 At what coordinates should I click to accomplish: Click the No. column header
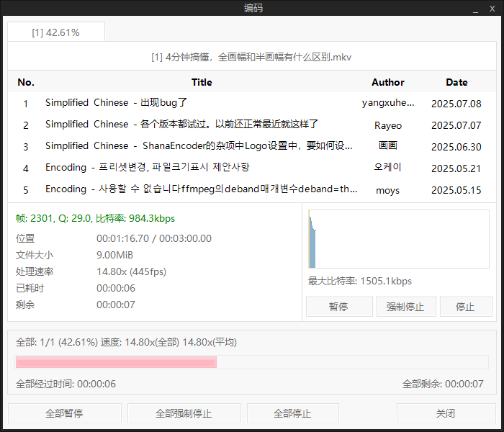pyautogui.click(x=26, y=82)
